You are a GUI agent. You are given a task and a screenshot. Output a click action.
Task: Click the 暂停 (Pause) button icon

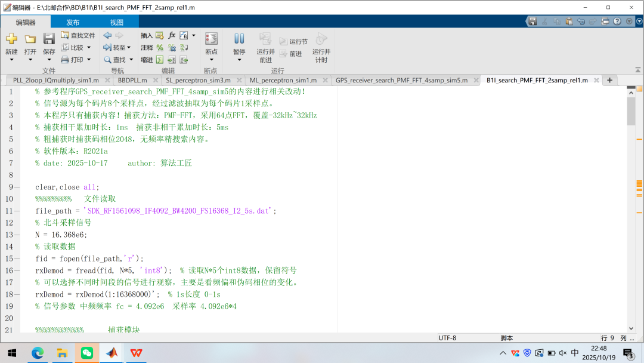click(239, 39)
